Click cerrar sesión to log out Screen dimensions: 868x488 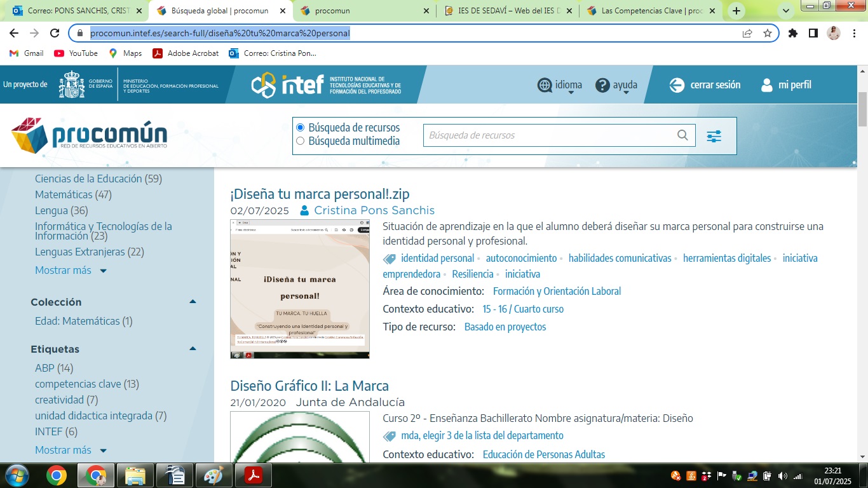pyautogui.click(x=705, y=85)
